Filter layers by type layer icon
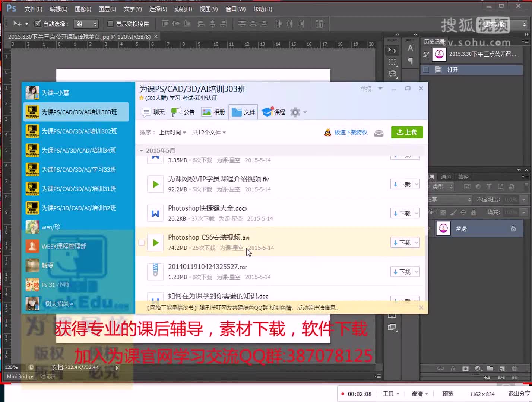This screenshot has height=402, width=532. [x=489, y=186]
